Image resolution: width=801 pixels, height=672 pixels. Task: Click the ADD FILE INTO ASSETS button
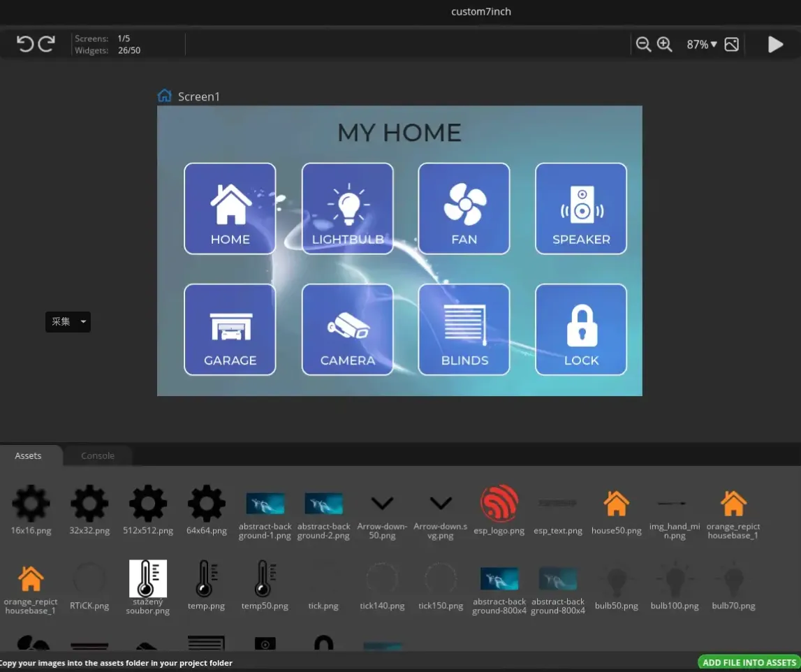749,662
